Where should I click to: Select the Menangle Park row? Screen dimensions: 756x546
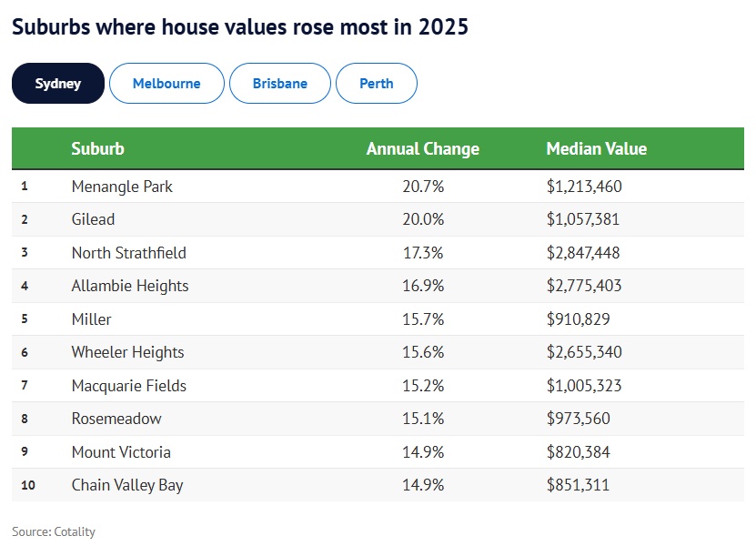(x=122, y=187)
